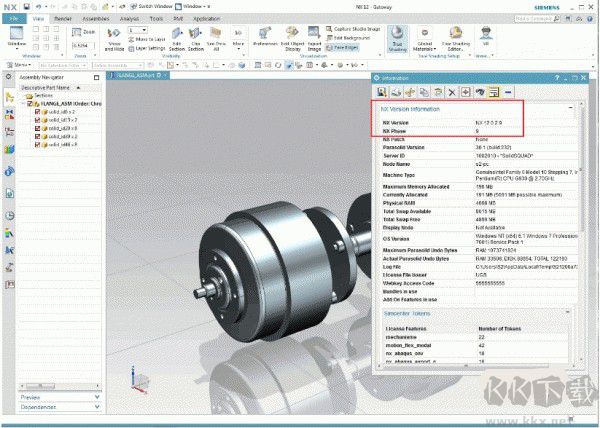Collapse the NX Version Information section

tap(570, 109)
